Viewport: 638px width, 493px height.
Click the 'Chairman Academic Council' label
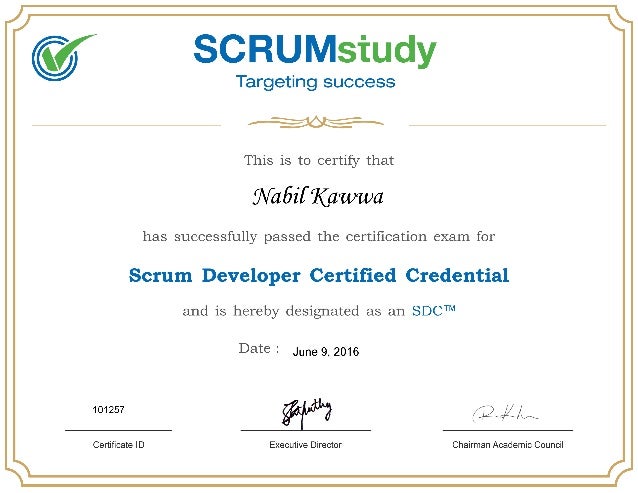click(508, 445)
